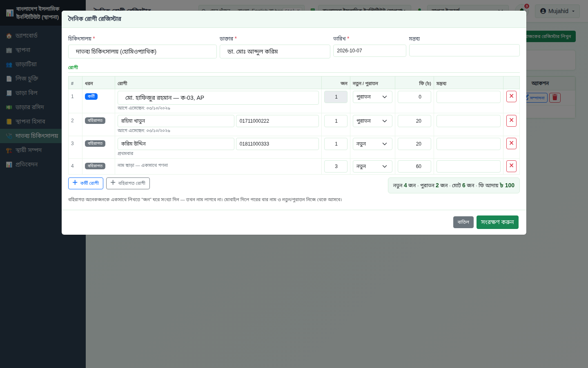Click the home icon beside ড্যাশবোর্ড
The width and height of the screenshot is (588, 368).
tap(9, 36)
